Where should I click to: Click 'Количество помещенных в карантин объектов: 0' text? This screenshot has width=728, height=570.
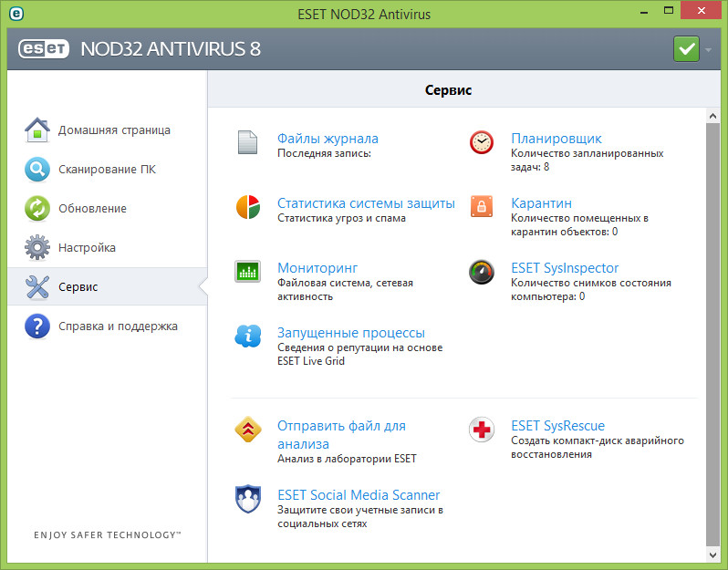pyautogui.click(x=579, y=224)
